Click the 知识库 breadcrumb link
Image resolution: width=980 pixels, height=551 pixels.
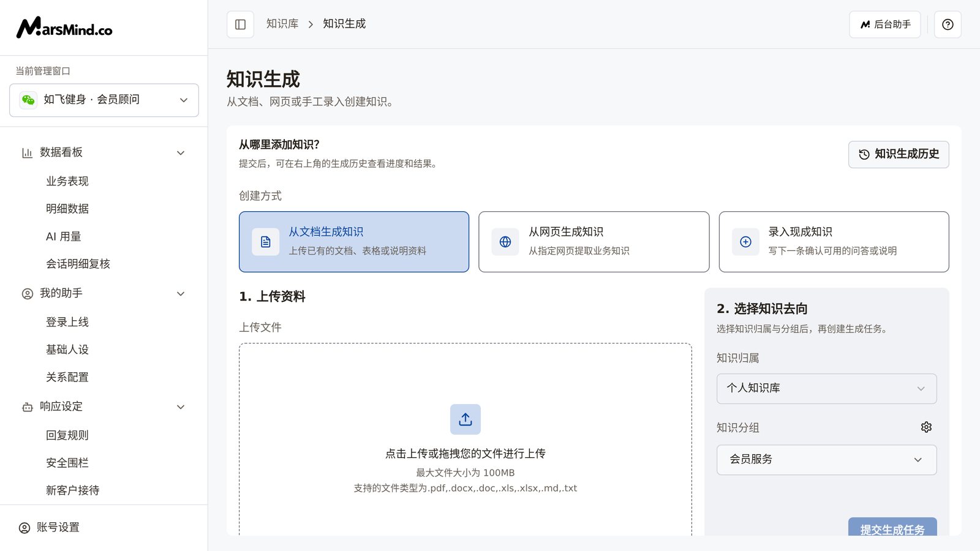[x=282, y=24]
